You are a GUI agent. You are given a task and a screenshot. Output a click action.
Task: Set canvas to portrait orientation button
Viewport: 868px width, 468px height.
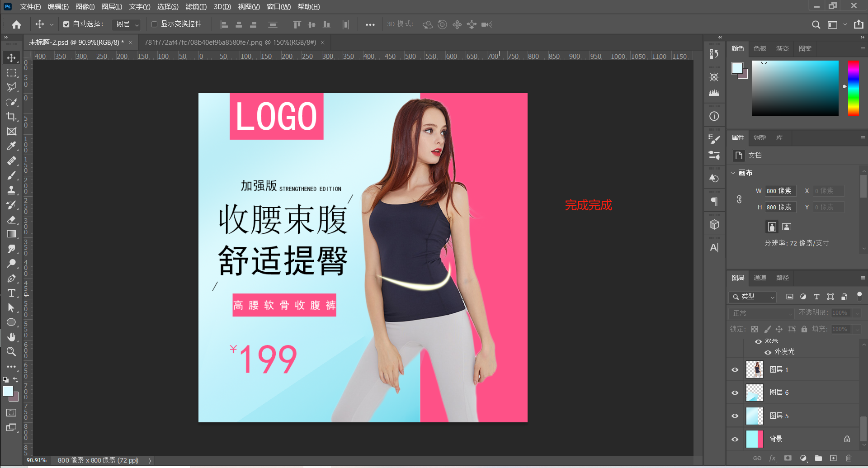pyautogui.click(x=772, y=227)
